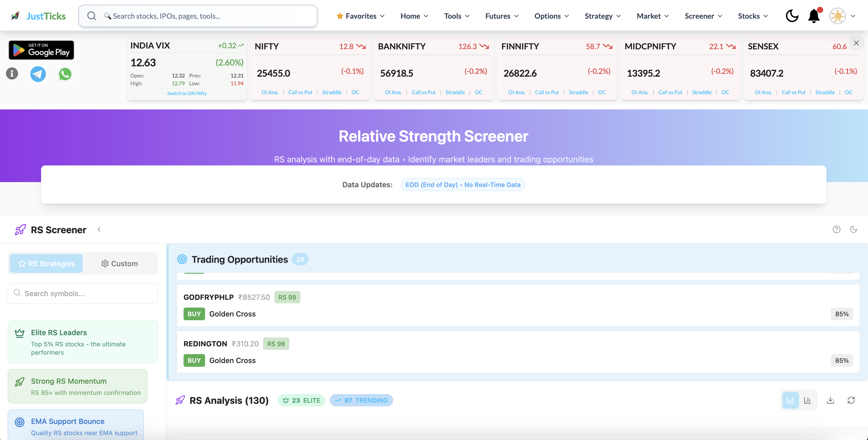This screenshot has height=440, width=868.
Task: Click the search magnifier icon in navbar
Action: point(92,16)
